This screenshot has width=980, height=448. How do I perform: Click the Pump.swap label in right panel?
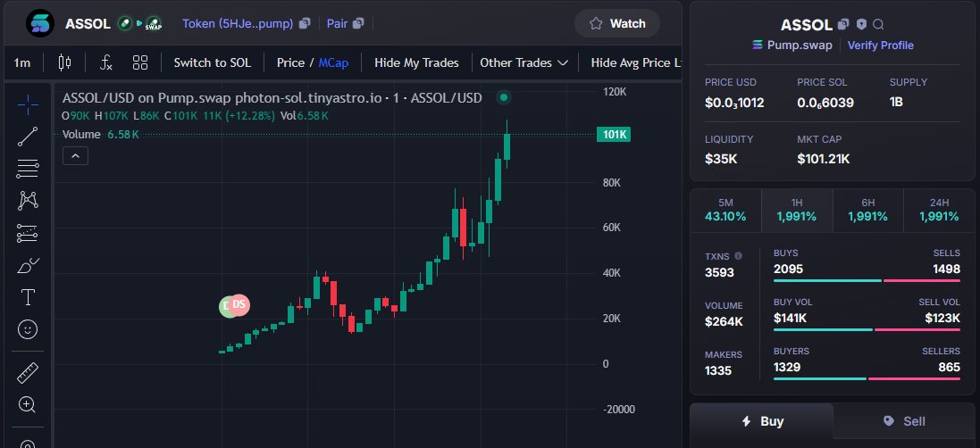pos(800,46)
